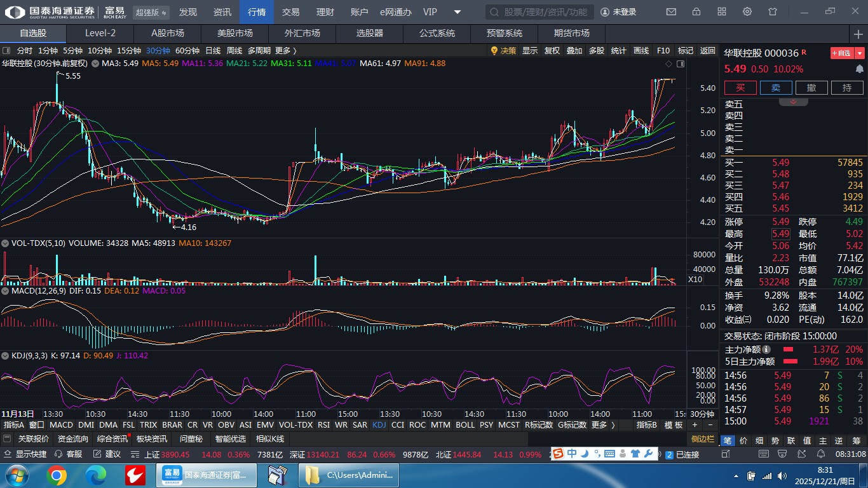Click the price alert bell icon

tap(860, 69)
